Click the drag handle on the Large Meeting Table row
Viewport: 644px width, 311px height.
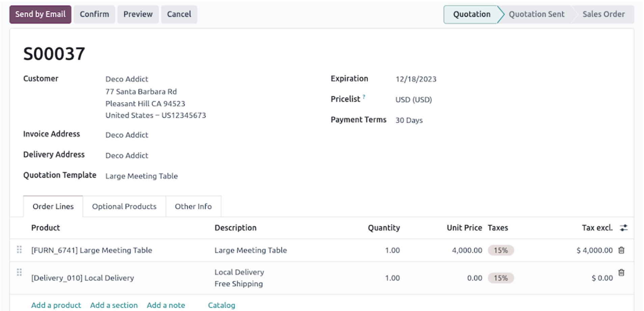(x=19, y=250)
